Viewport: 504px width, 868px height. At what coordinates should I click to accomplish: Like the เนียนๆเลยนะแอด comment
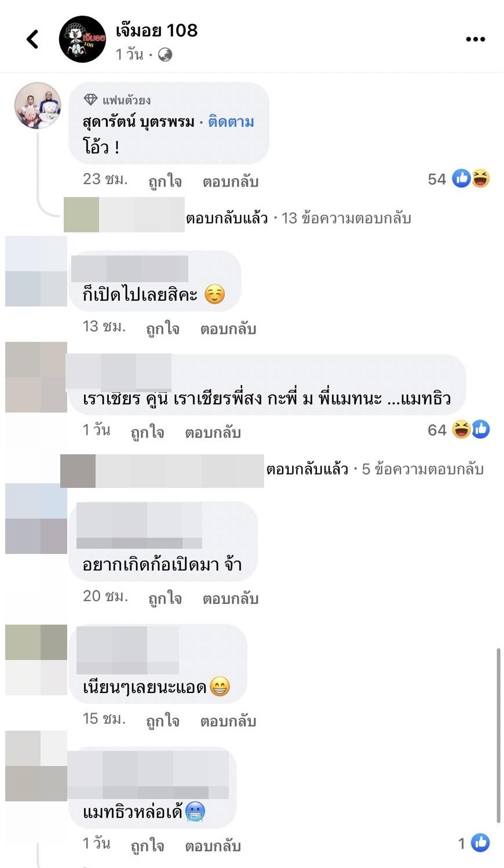point(163,721)
